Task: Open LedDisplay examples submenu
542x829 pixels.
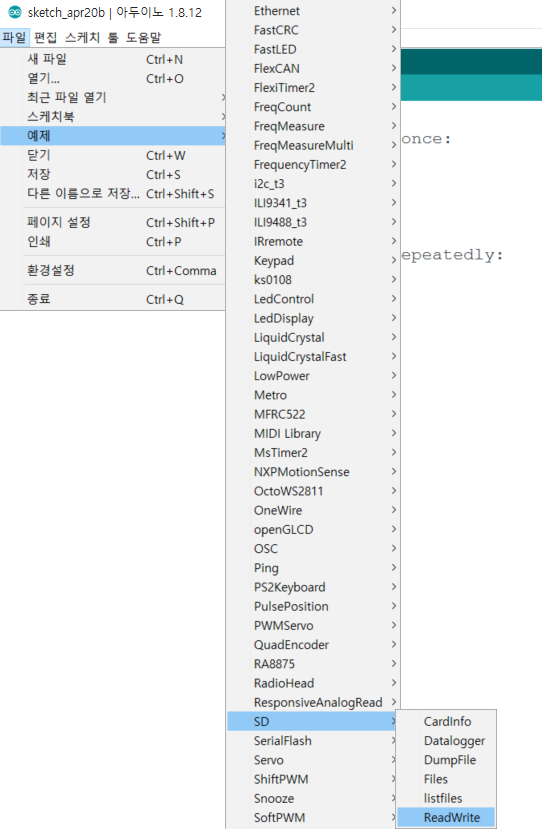Action: tap(313, 318)
